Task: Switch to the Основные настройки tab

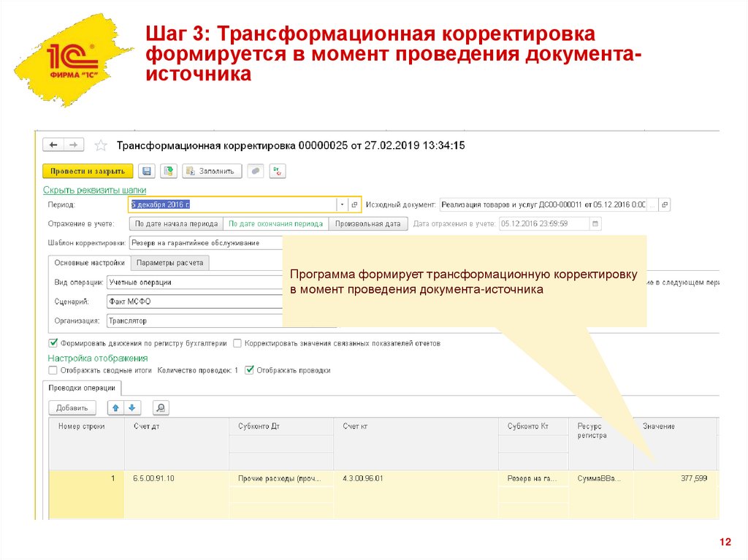Action: [90, 263]
